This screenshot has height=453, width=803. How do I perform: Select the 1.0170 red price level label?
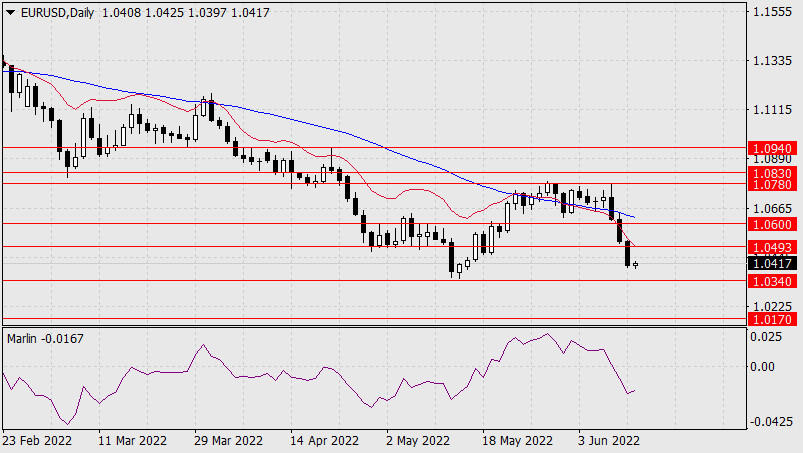tap(773, 319)
